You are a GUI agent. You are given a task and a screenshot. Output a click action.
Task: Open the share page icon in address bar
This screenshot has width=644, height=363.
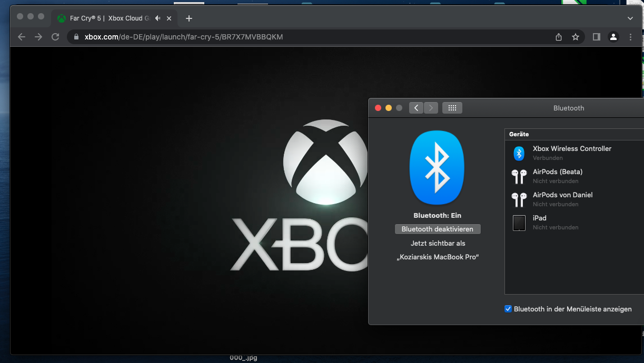click(x=559, y=37)
